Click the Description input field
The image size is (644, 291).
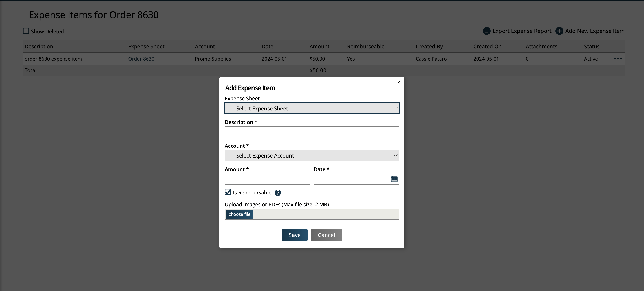[x=311, y=132]
